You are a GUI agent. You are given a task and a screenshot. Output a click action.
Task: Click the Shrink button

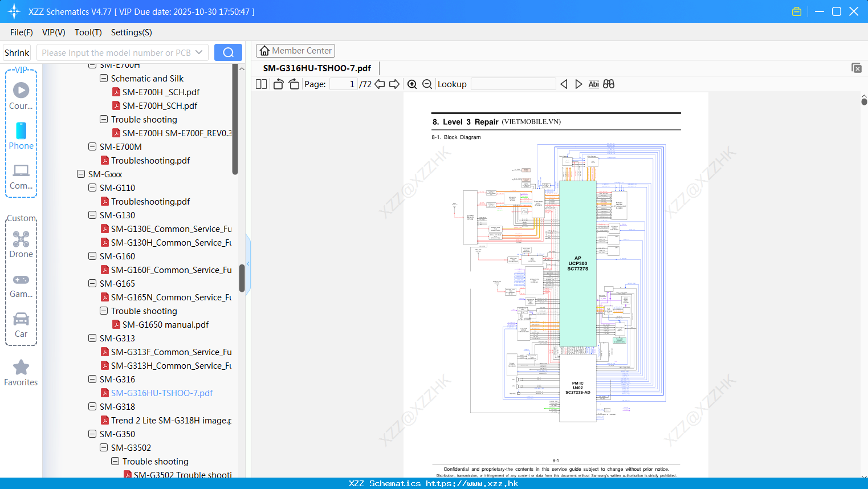click(x=17, y=52)
